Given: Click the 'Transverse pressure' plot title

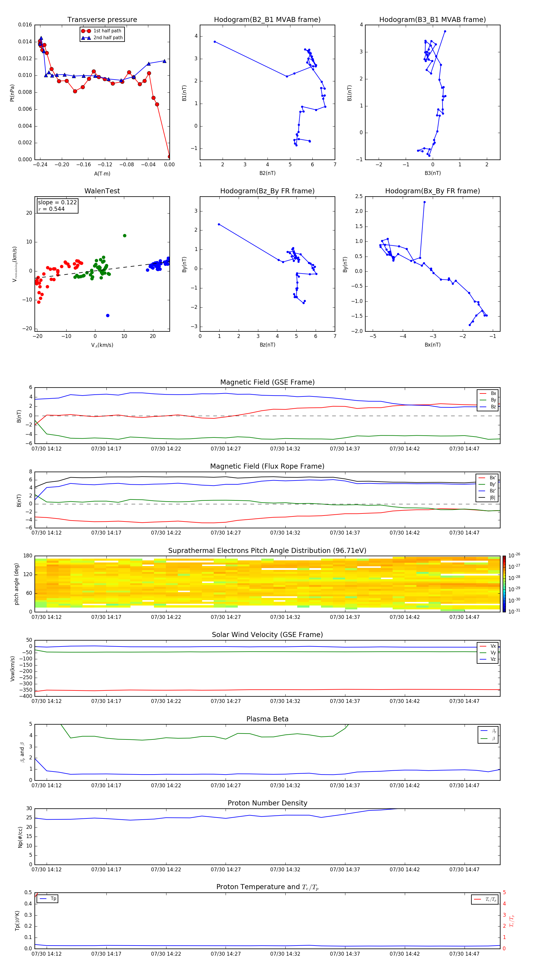Looking at the screenshot, I should 102,19.
